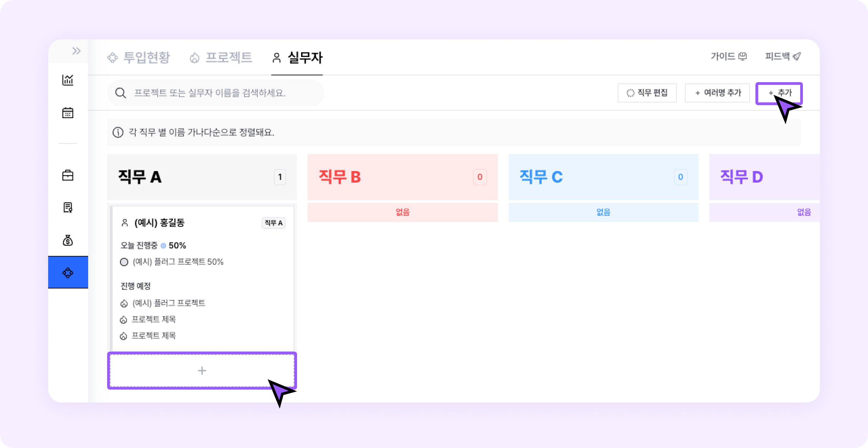Image resolution: width=868 pixels, height=448 pixels.
Task: Select the (예시) 플러그 프로젝트 50% radio circle
Action: tap(124, 262)
